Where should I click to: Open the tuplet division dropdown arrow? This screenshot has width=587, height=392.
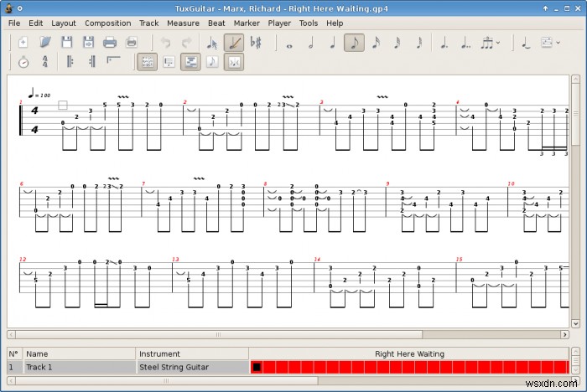coord(498,43)
